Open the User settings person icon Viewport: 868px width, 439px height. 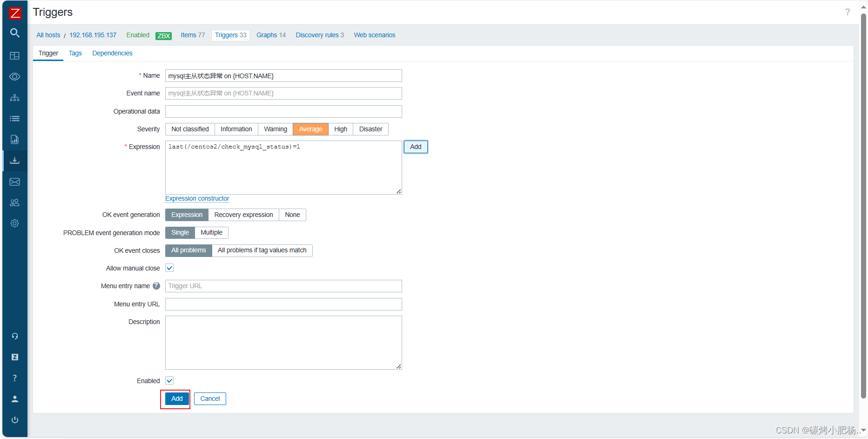(x=15, y=399)
